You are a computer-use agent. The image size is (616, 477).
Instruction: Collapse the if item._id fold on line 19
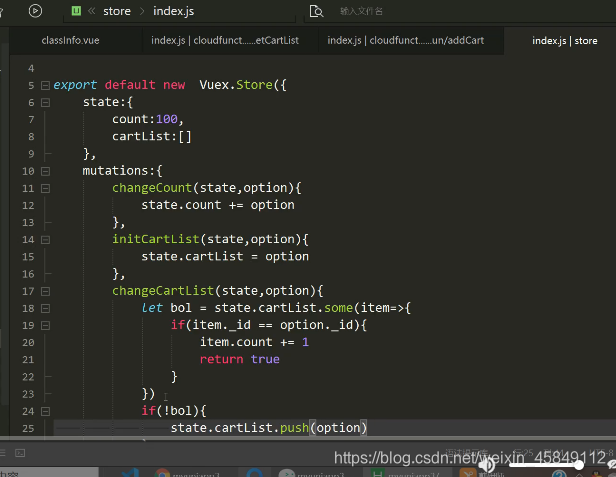pos(46,325)
